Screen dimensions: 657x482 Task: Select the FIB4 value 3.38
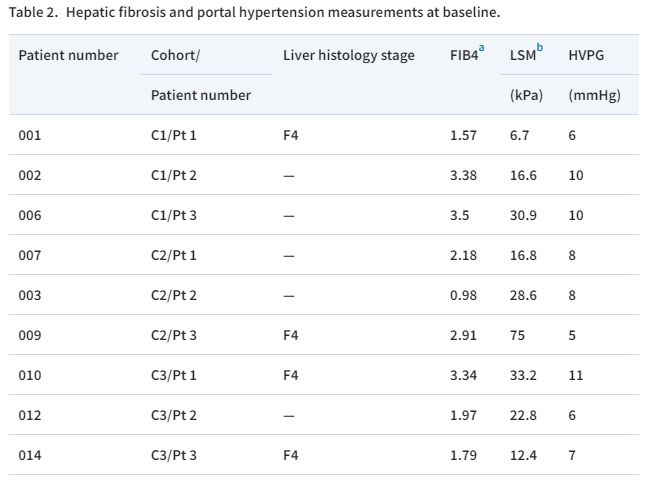(463, 175)
